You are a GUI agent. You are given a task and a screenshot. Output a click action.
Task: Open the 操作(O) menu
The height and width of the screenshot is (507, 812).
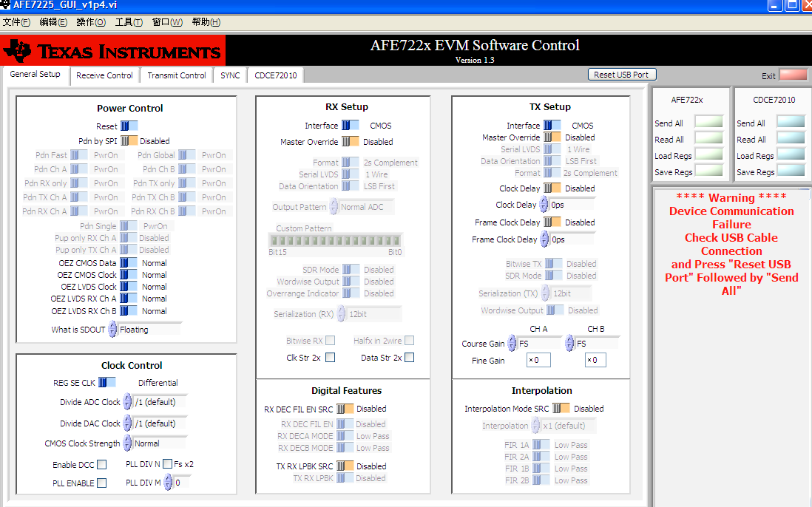tap(91, 22)
